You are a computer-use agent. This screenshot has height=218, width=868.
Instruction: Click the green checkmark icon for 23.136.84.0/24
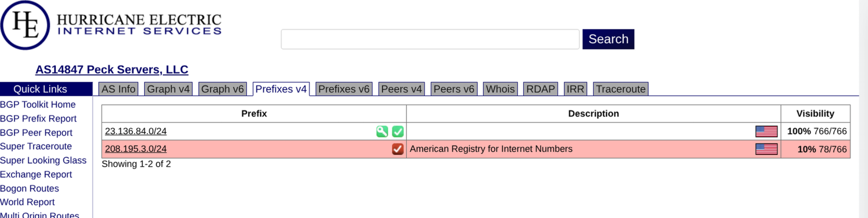coord(398,132)
